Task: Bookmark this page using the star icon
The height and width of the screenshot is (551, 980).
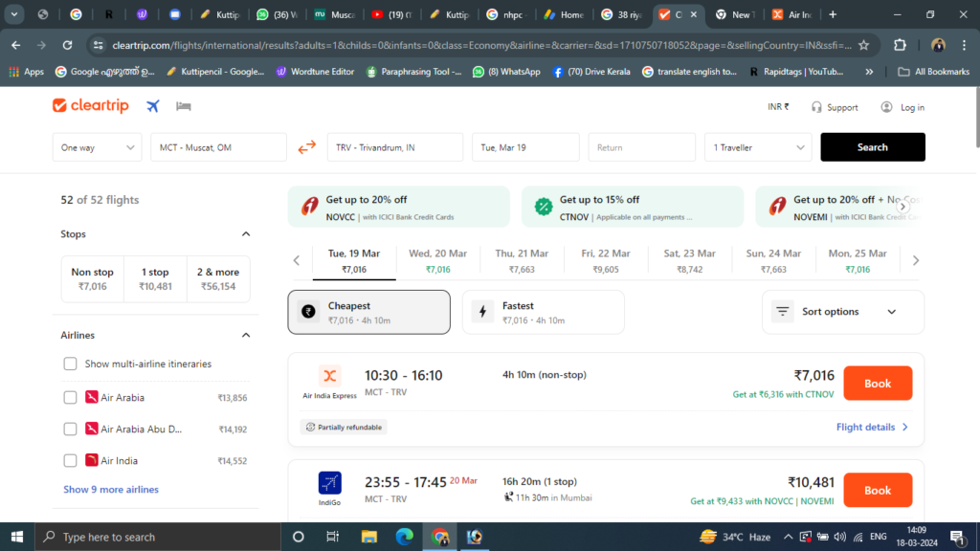Action: point(863,45)
